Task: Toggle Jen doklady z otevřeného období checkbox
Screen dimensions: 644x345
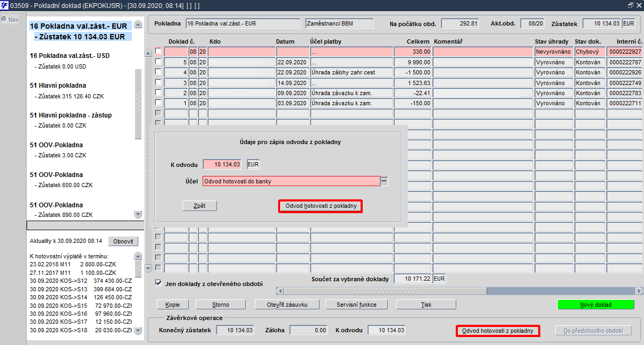Action: point(158,283)
